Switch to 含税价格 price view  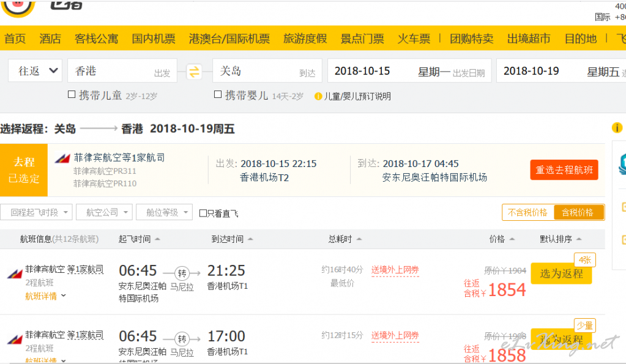(x=578, y=212)
